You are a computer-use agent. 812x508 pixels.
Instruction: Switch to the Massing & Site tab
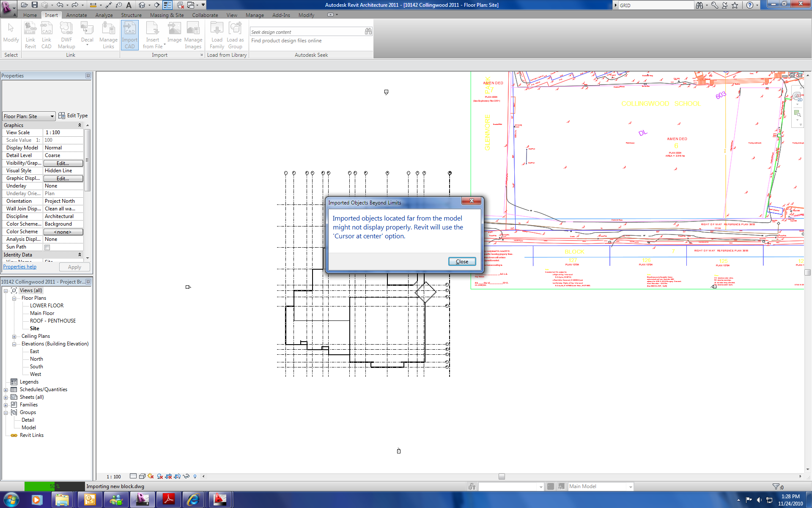tap(167, 15)
